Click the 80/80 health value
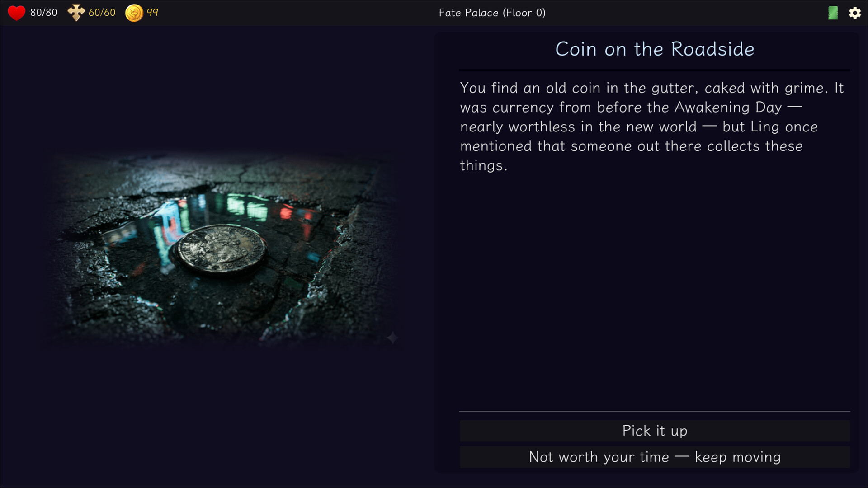868x488 pixels. coord(44,13)
